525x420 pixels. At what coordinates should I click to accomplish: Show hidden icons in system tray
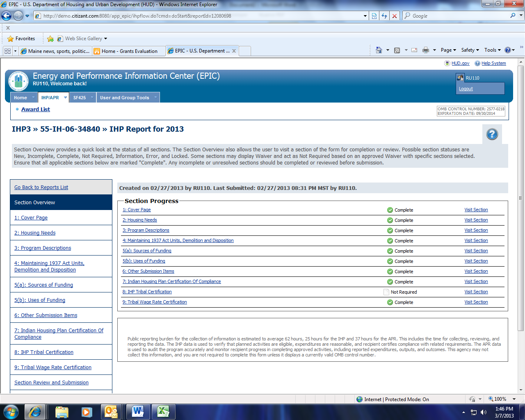(x=463, y=412)
